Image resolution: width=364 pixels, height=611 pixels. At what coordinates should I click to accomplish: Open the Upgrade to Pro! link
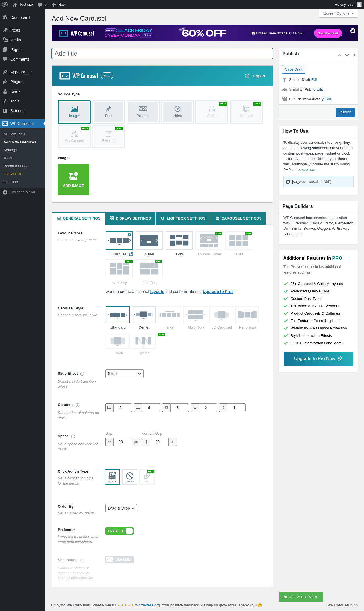(218, 292)
